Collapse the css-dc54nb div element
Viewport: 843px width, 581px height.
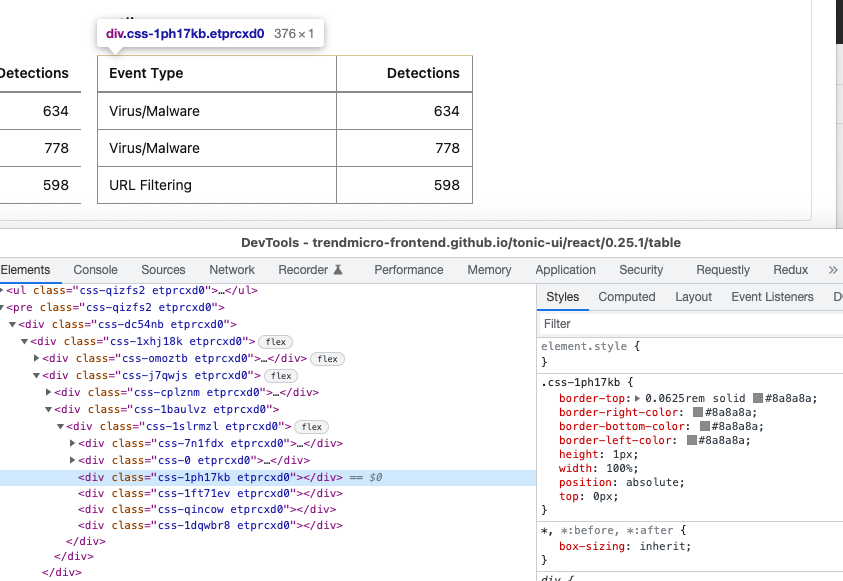coord(11,325)
